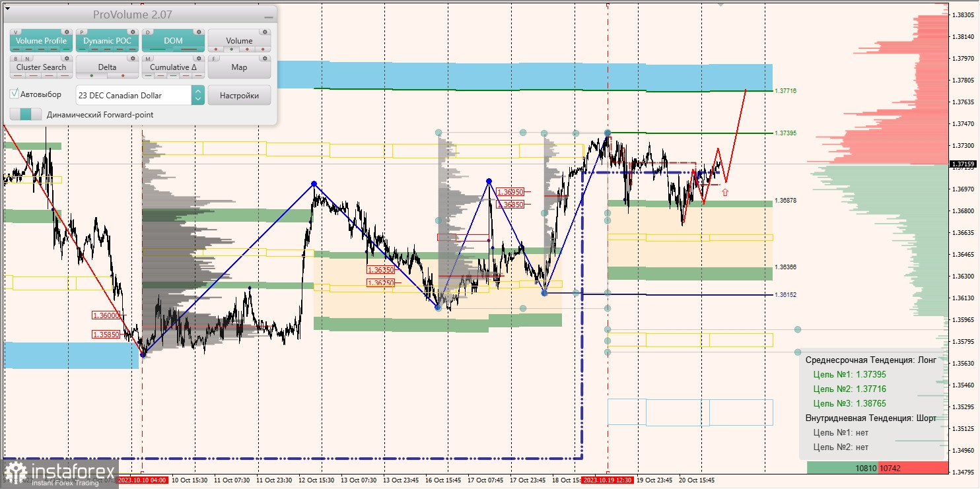The image size is (980, 489).
Task: Toggle the Map indicator button
Action: [239, 67]
